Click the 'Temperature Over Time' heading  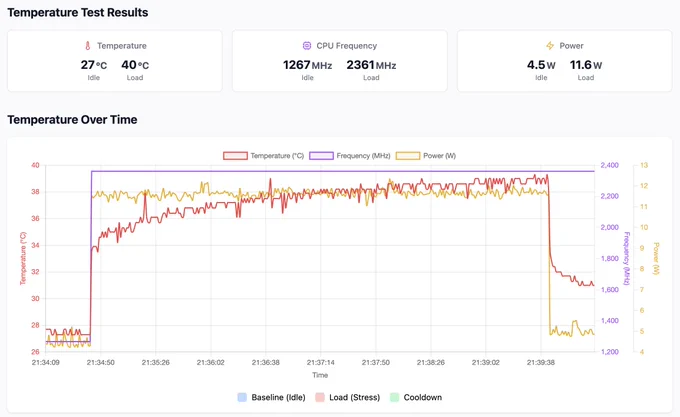72,120
